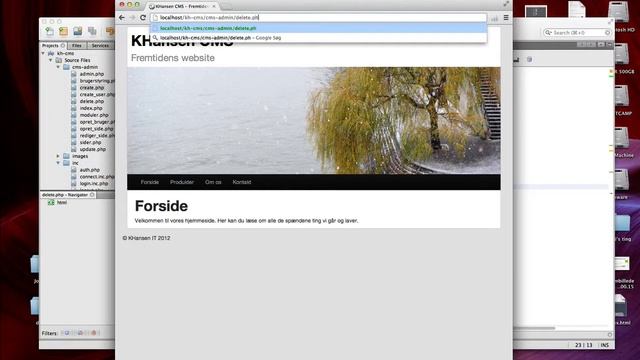This screenshot has width=640, height=360.
Task: Expand the images folder
Action: tap(58, 156)
